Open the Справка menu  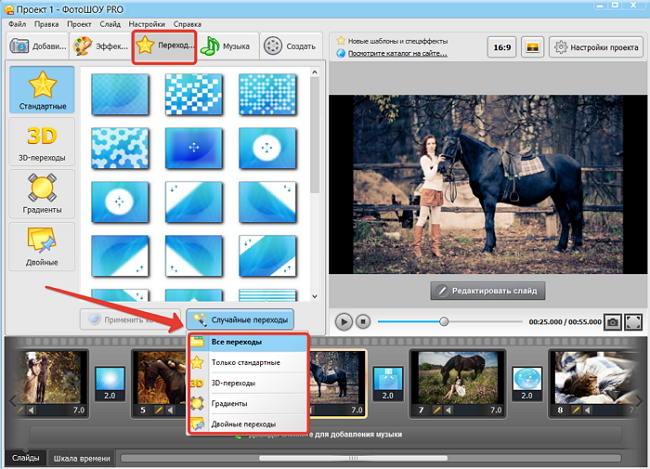[187, 24]
